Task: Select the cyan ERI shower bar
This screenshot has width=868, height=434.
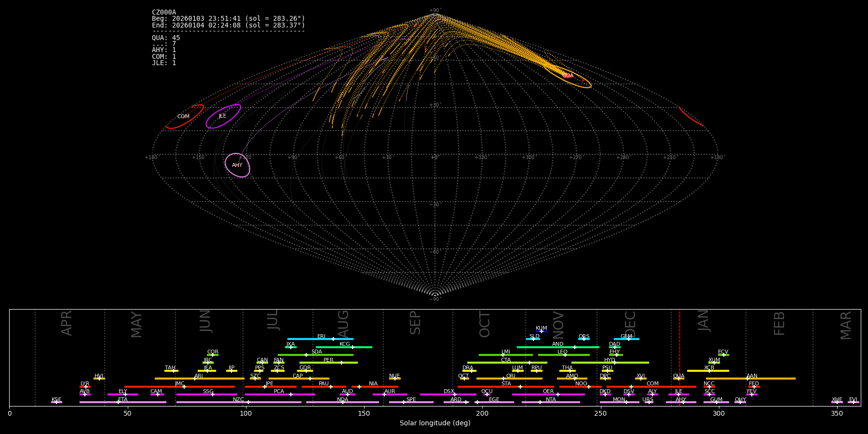Action: tap(320, 339)
